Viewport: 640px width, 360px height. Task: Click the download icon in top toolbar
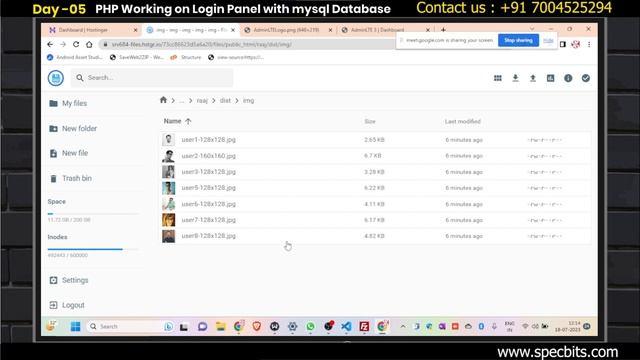pyautogui.click(x=515, y=78)
